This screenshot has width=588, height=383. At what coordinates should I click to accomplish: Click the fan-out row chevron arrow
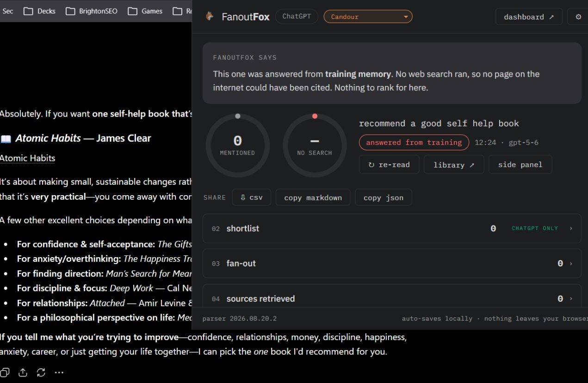(x=571, y=264)
